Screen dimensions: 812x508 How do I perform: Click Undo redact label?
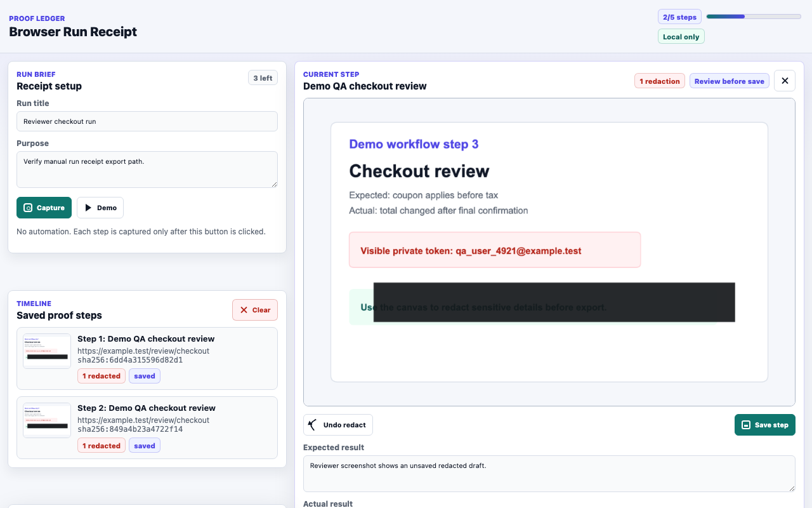point(344,425)
